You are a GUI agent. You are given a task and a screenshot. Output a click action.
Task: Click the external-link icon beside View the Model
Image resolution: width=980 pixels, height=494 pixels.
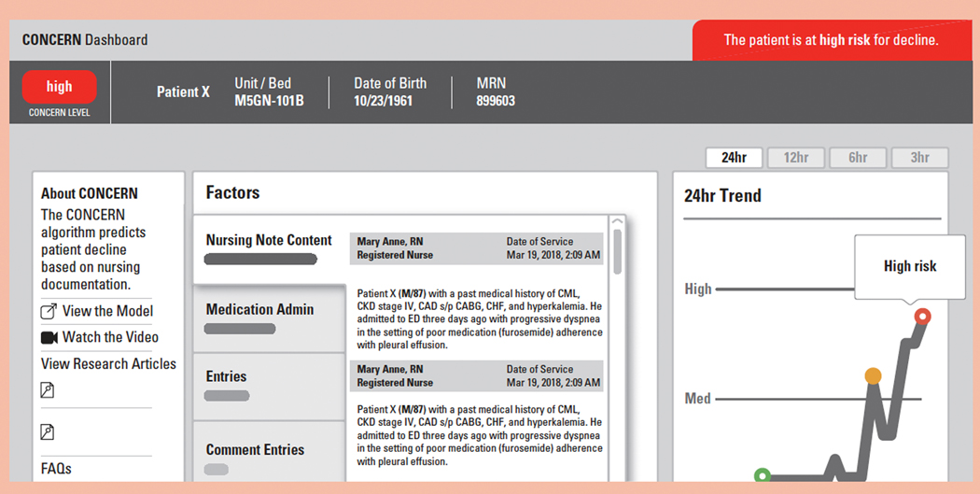click(49, 311)
